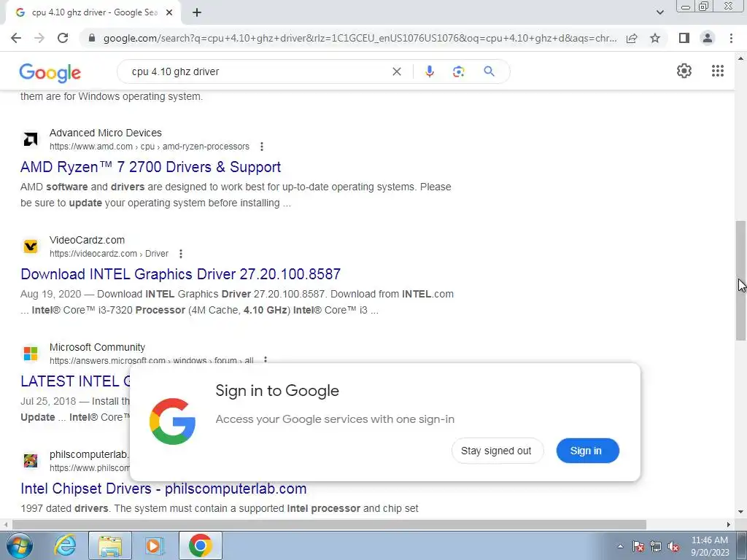Viewport: 747px width, 560px height.
Task: Click the address bar URL
Action: click(360, 38)
